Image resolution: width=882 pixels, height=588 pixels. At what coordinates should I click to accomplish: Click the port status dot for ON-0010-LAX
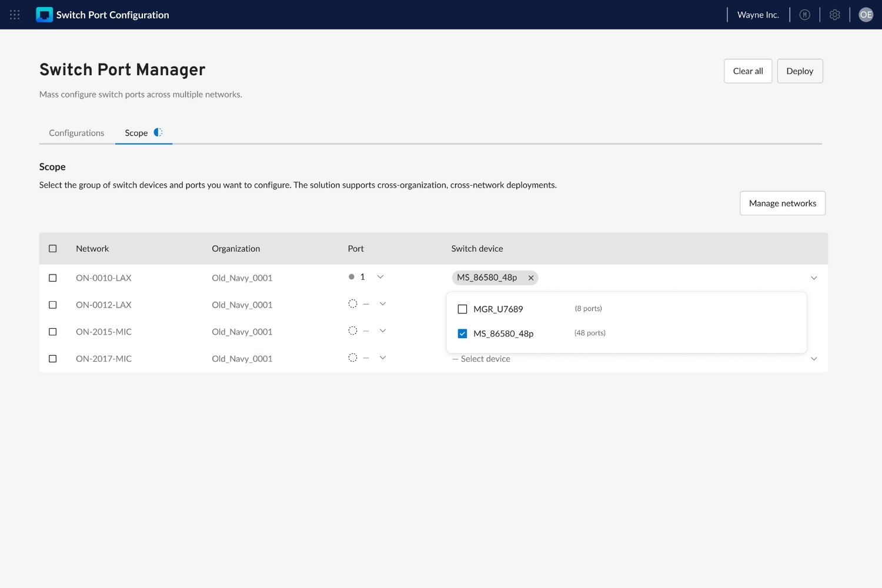click(x=352, y=277)
